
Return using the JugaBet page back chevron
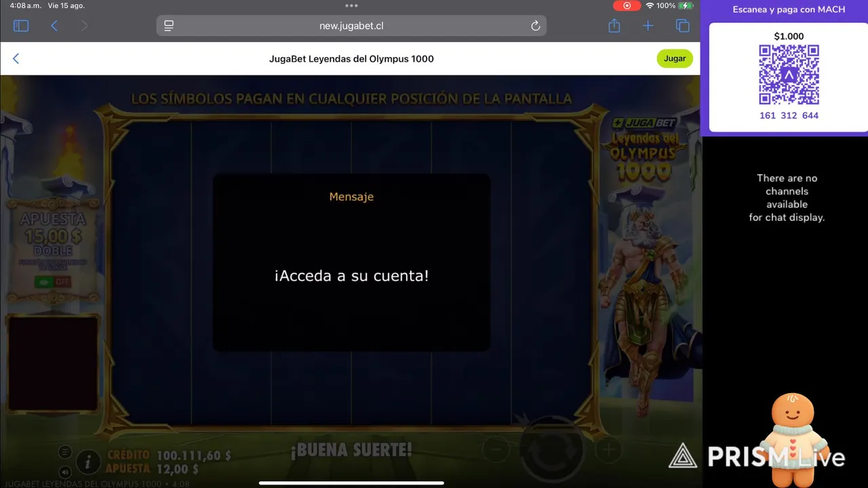click(16, 59)
